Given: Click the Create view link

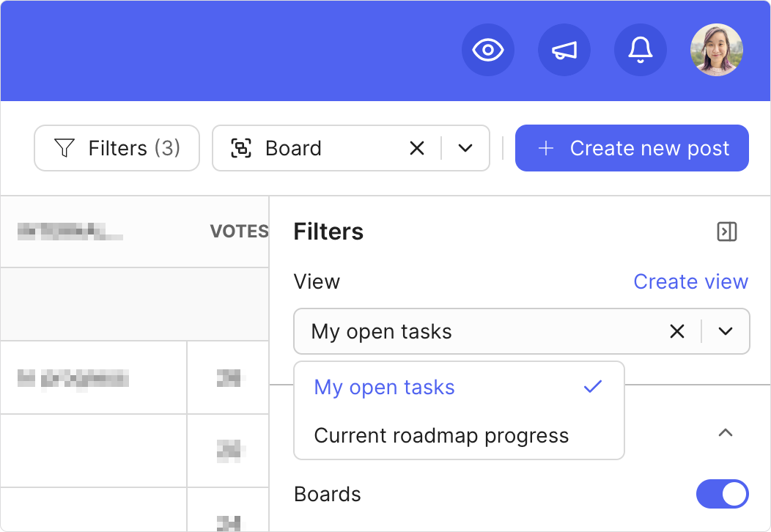Looking at the screenshot, I should [x=690, y=282].
